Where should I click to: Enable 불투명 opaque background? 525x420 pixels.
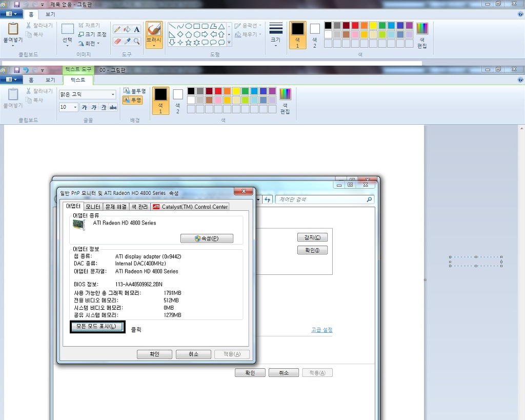[134, 91]
